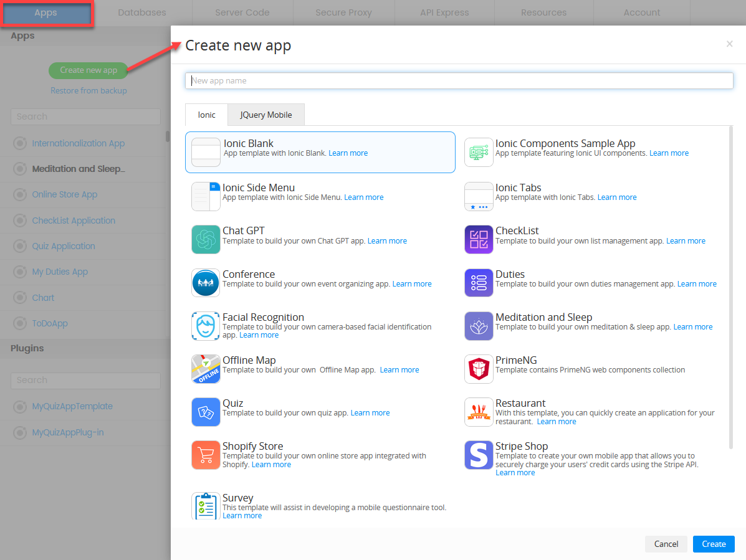This screenshot has width=746, height=560.
Task: Select the Conference template title
Action: pyautogui.click(x=249, y=274)
